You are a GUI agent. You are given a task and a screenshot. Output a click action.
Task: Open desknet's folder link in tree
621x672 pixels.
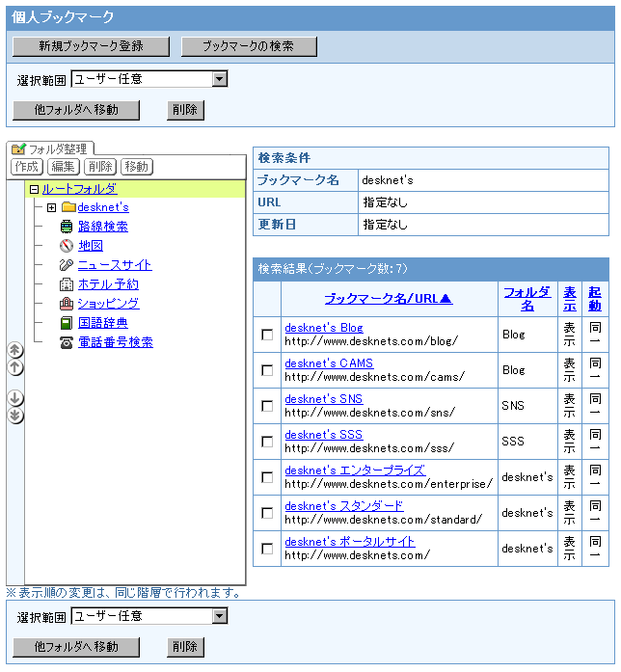103,207
